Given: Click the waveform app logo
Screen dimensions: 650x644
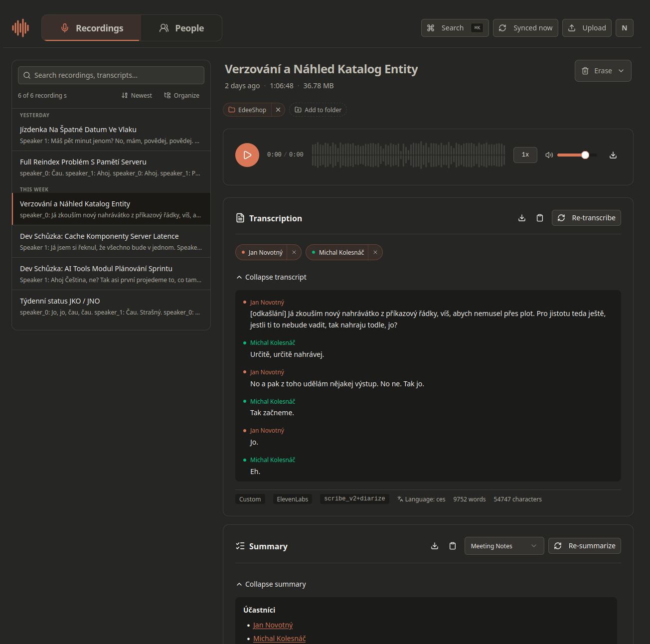Looking at the screenshot, I should pos(20,28).
